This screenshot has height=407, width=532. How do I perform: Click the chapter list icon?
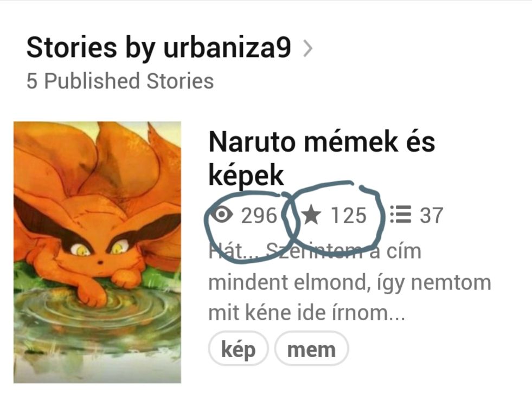pos(400,215)
